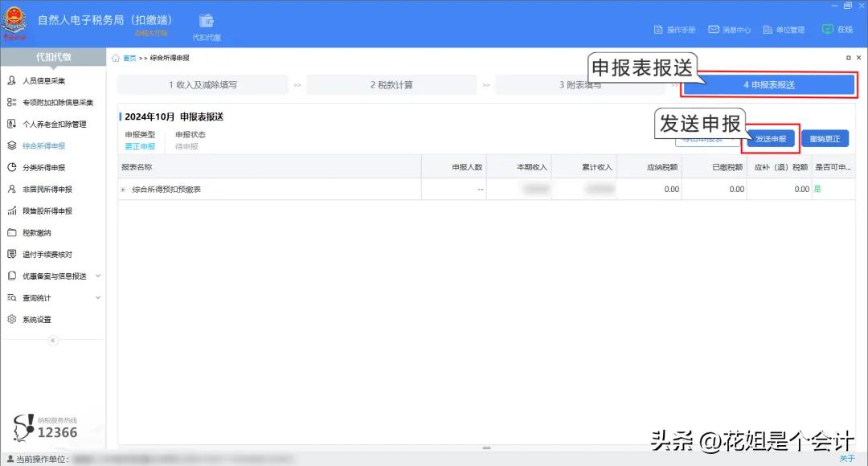Check the 在线 online status indicator
Screen dimensions: 868x466
click(838, 29)
